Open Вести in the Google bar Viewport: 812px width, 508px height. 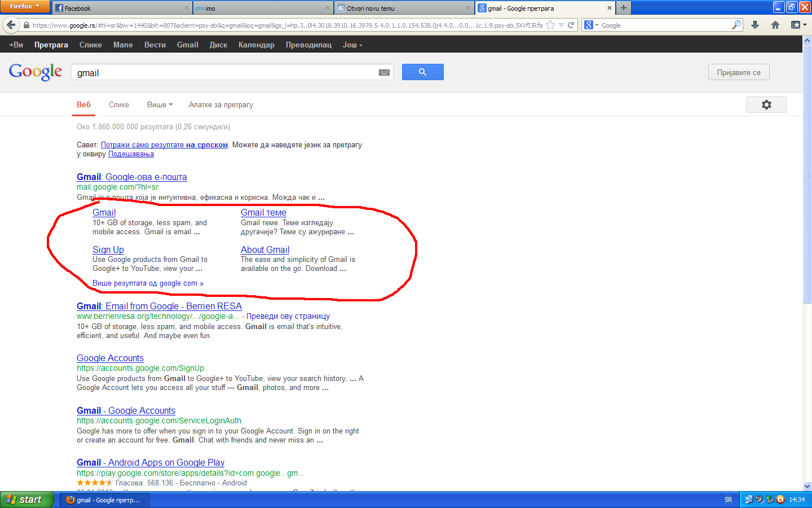coord(155,45)
